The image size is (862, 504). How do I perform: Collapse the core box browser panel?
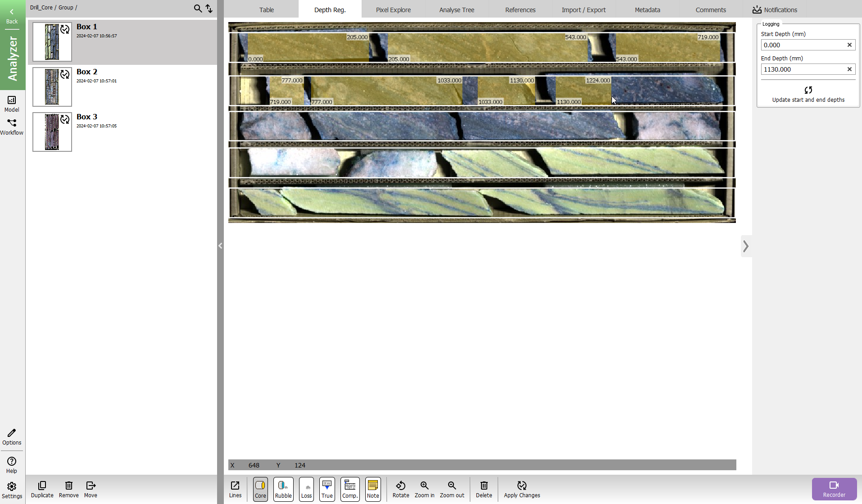[220, 246]
